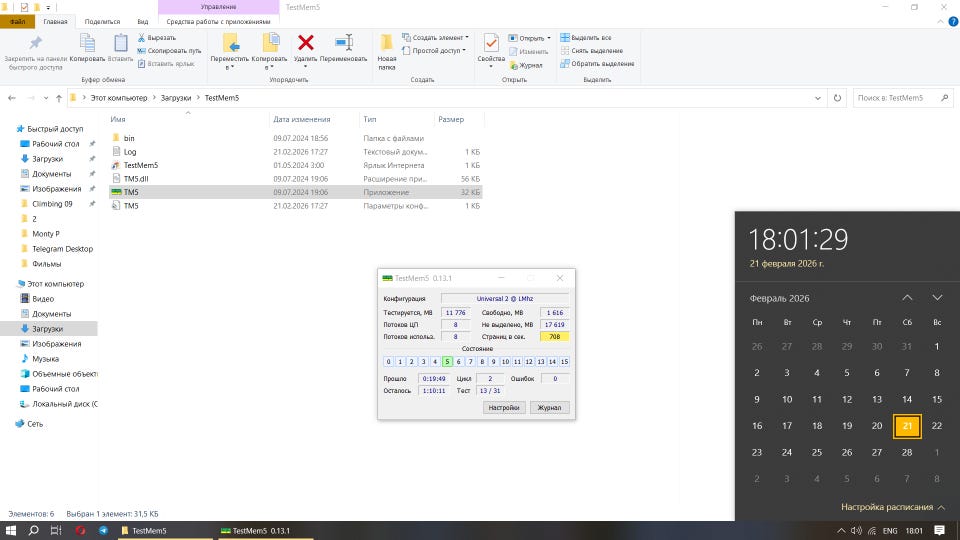960x540 pixels.
Task: Click Вставить ярлык in ribbon
Action: pyautogui.click(x=166, y=64)
